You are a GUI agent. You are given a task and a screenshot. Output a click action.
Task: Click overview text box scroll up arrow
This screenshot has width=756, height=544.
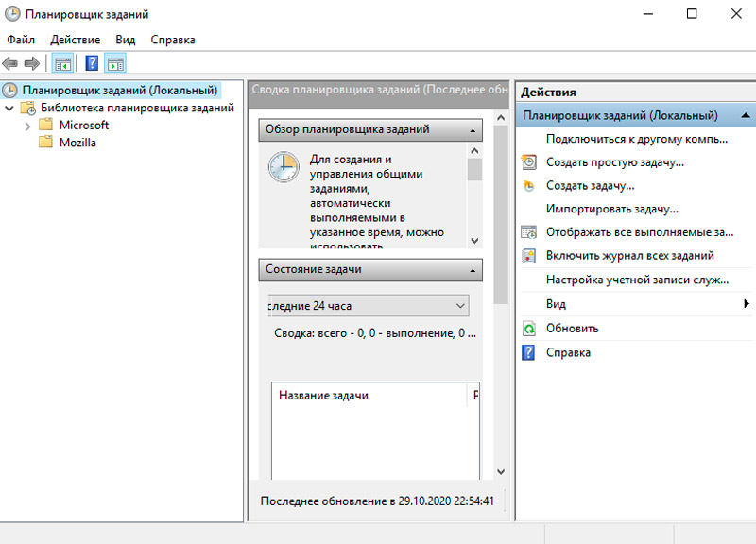pos(474,151)
